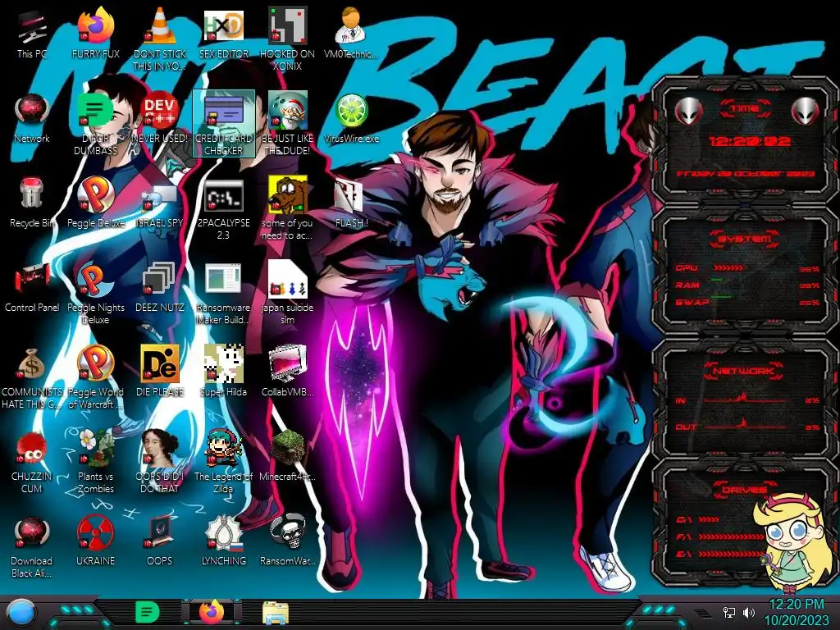840x630 pixels.
Task: Open the Recycle Bin
Action: point(32,203)
